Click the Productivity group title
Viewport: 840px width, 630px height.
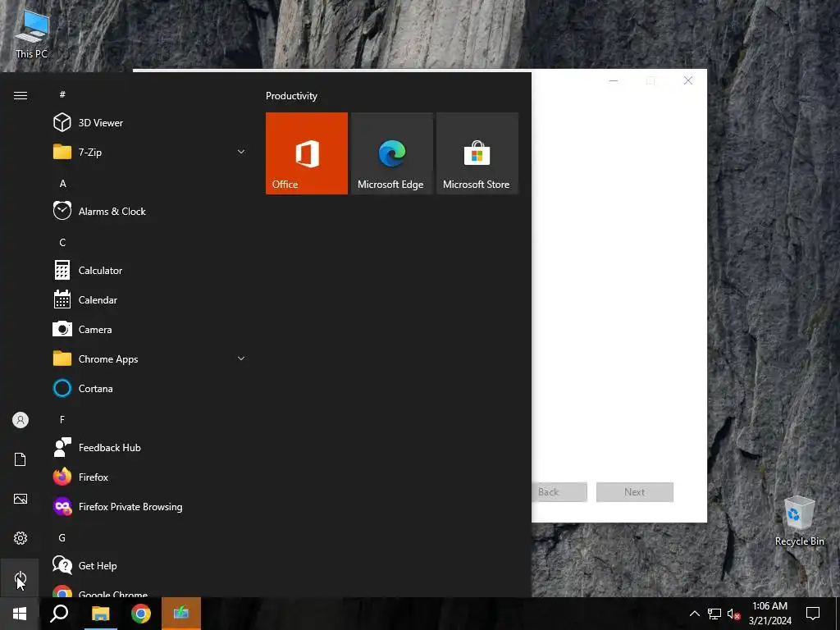click(x=291, y=96)
